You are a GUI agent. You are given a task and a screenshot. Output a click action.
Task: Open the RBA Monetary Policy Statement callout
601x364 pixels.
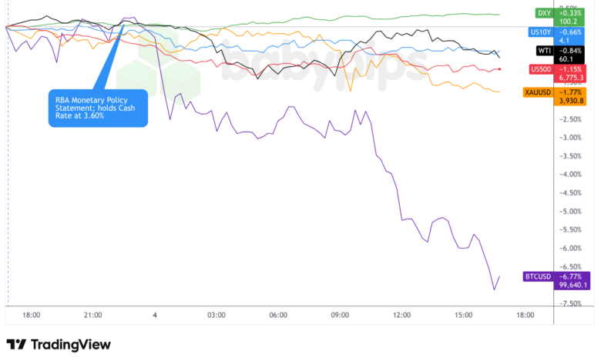click(x=97, y=108)
